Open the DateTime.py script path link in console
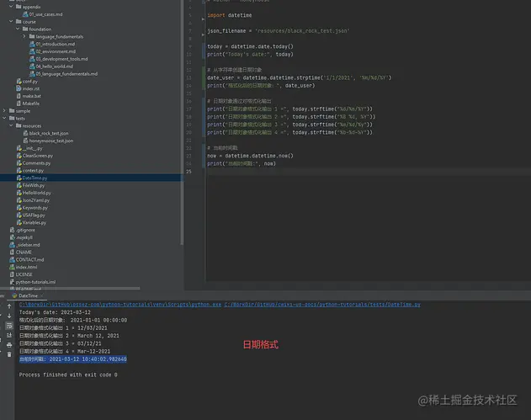This screenshot has width=531, height=420. (322, 305)
